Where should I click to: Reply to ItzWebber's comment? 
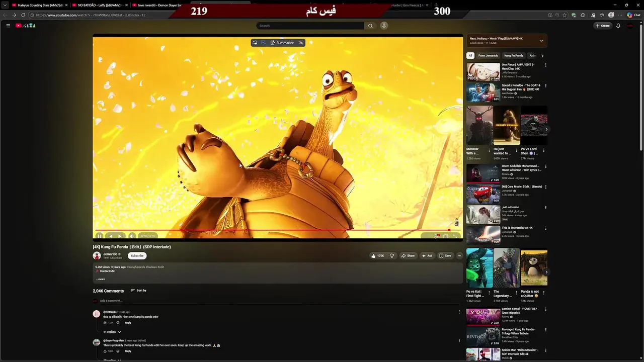(128, 323)
